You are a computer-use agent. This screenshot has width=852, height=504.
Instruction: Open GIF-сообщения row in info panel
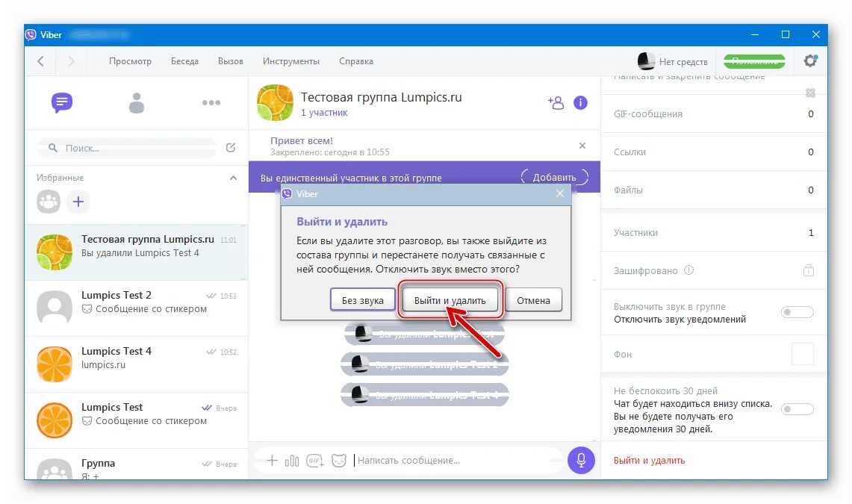click(x=714, y=114)
